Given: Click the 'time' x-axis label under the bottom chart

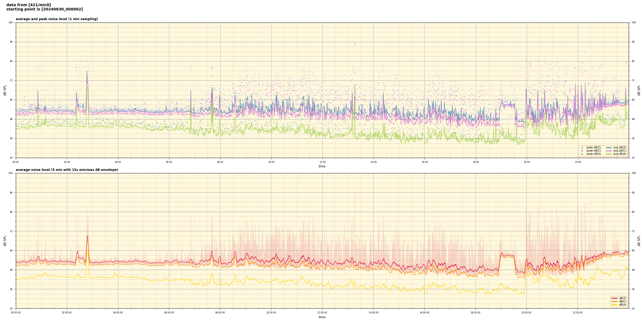Looking at the screenshot, I should pos(322,317).
